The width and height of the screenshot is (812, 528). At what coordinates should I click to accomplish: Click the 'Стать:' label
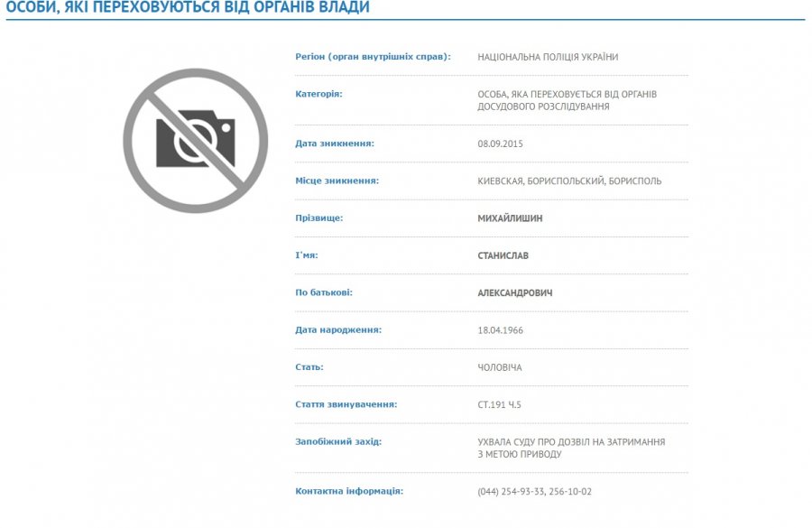pos(309,366)
